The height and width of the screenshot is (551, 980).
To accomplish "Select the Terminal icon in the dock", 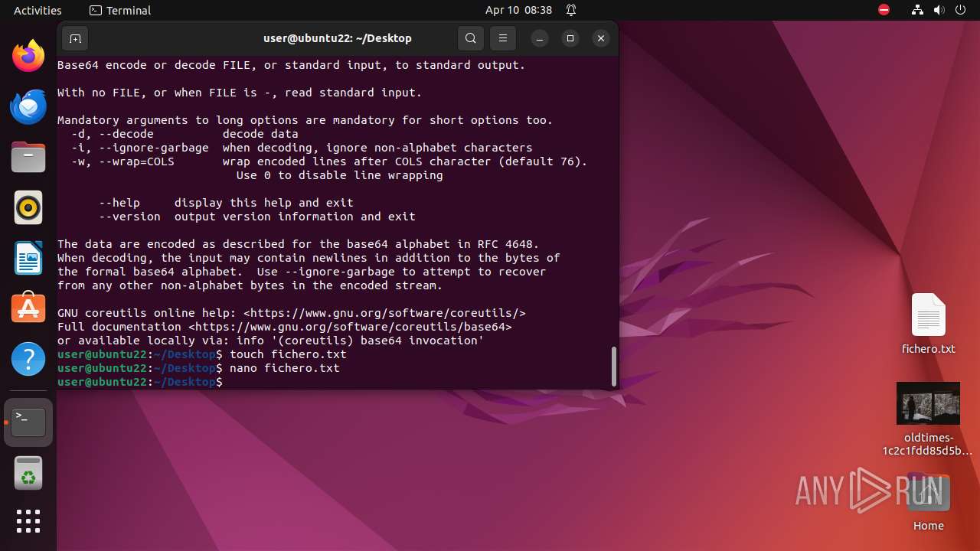I will tap(28, 422).
